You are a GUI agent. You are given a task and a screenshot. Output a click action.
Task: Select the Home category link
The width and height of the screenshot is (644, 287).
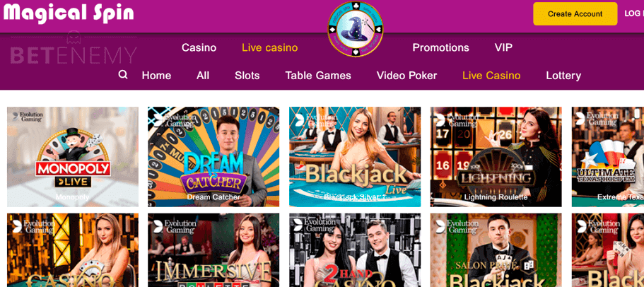(156, 76)
